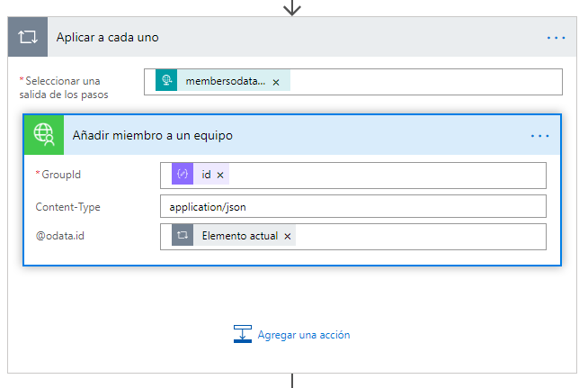Click the Elemento actual loop icon
Image resolution: width=588 pixels, height=388 pixels.
[x=183, y=236]
